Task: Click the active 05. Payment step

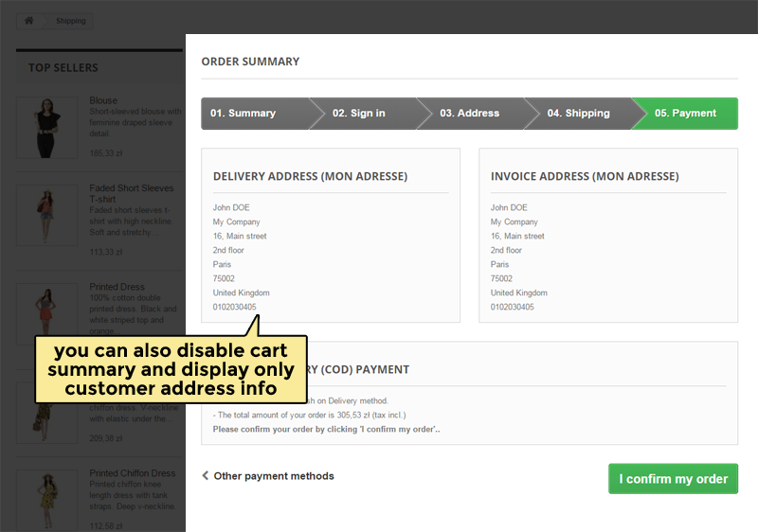Action: (x=686, y=114)
